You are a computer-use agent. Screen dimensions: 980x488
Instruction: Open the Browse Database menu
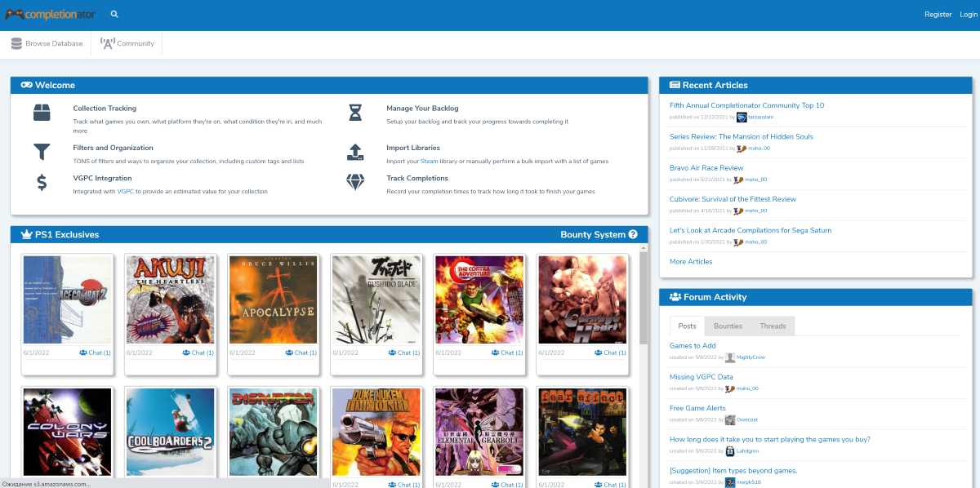pyautogui.click(x=47, y=43)
